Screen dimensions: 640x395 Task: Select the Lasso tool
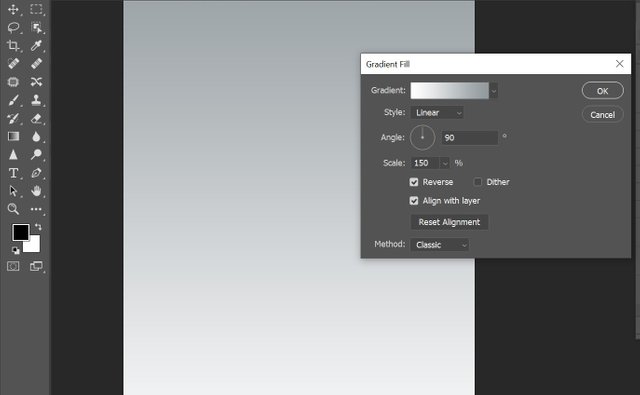click(x=13, y=27)
